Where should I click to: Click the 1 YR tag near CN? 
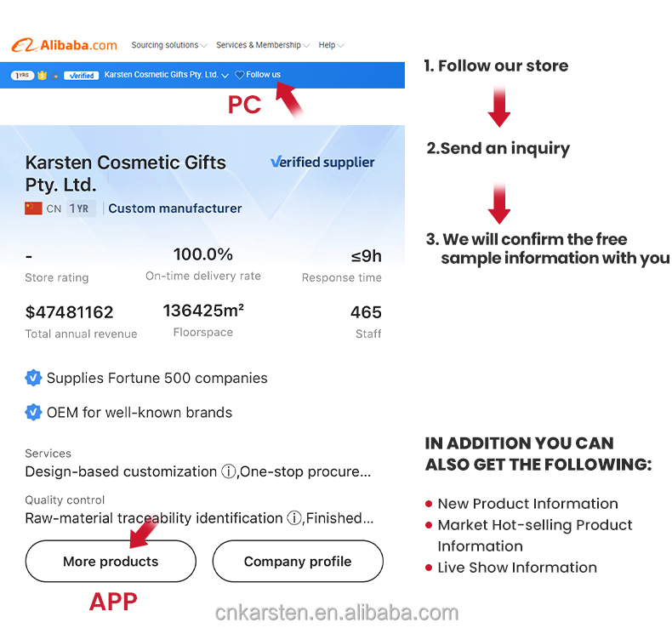coord(80,208)
